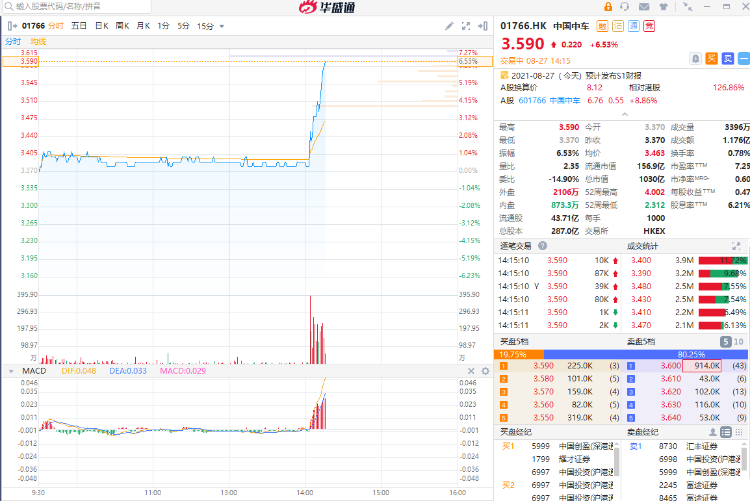Open the skin shirt icon
Image resolution: width=750 pixels, height=501 pixels.
[x=663, y=7]
